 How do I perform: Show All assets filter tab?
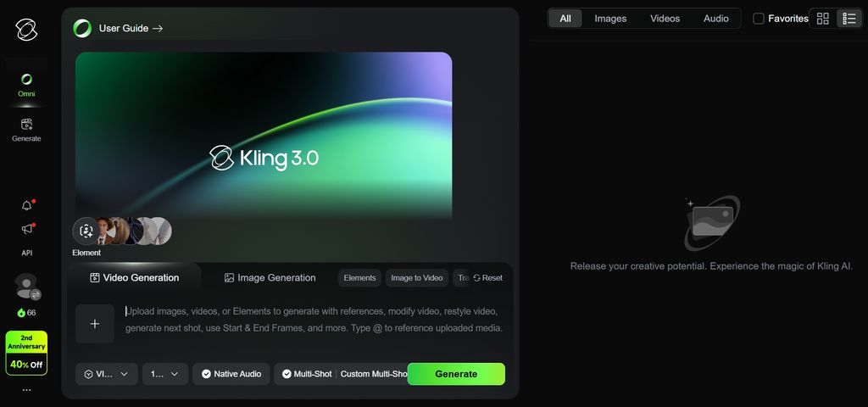pos(565,19)
